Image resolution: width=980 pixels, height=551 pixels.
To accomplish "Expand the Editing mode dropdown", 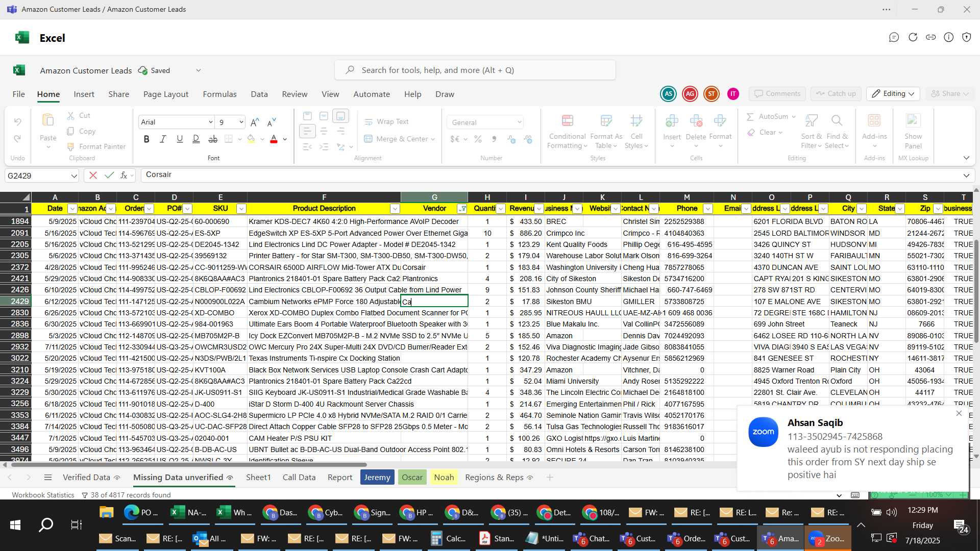I will click(893, 94).
